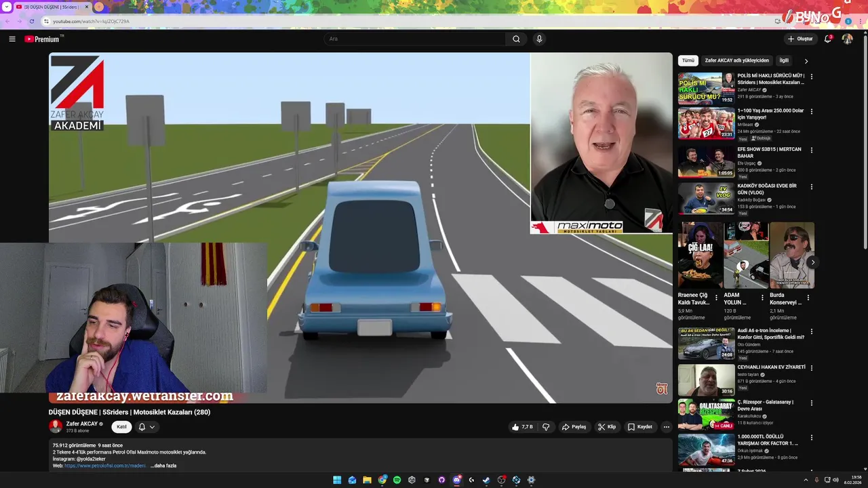868x488 pixels.
Task: Open Zafer AKCAY channel name link
Action: pos(82,424)
